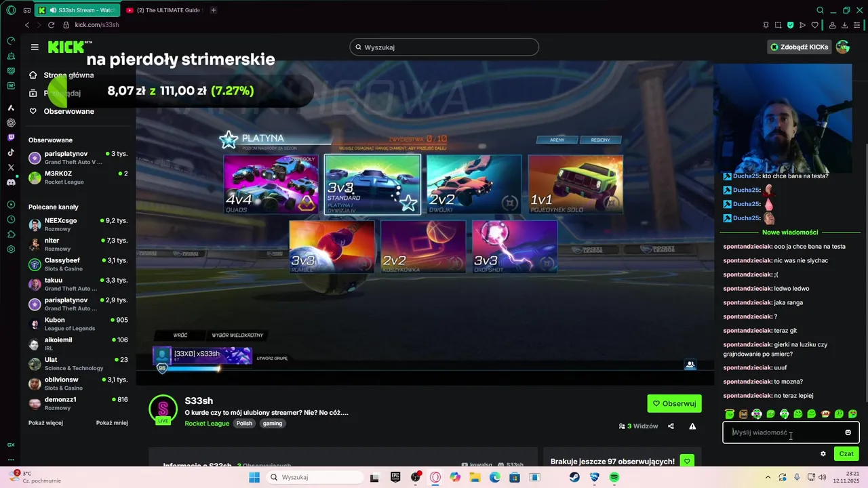Open the Spotify icon in the taskbar
Image resolution: width=868 pixels, height=488 pixels.
pos(614,477)
